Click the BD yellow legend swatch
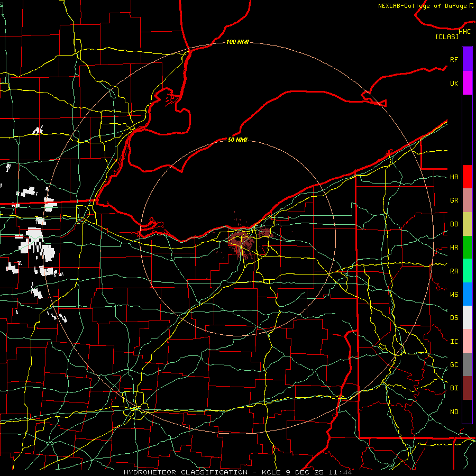Viewport: 476px width, 476px height. [x=467, y=224]
